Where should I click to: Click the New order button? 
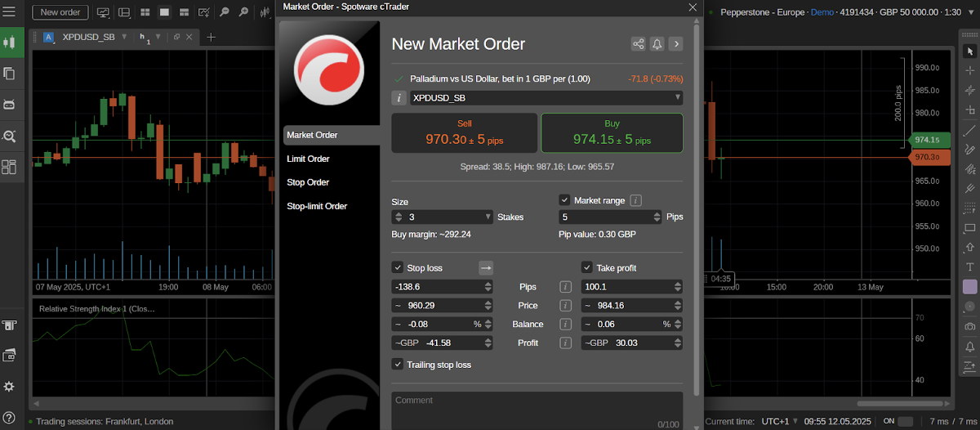(x=60, y=12)
